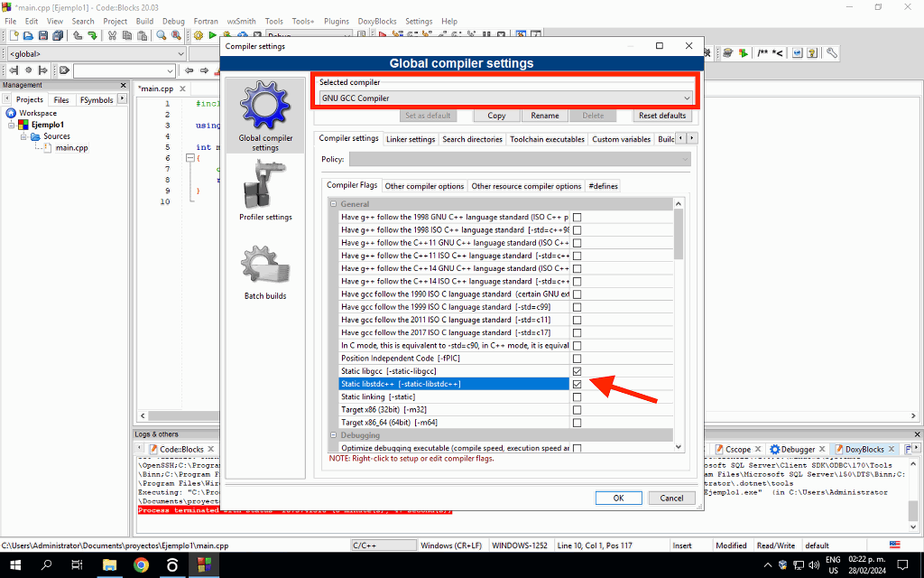This screenshot has width=924, height=578.
Task: Open the Toolchain executables tab
Action: point(547,139)
